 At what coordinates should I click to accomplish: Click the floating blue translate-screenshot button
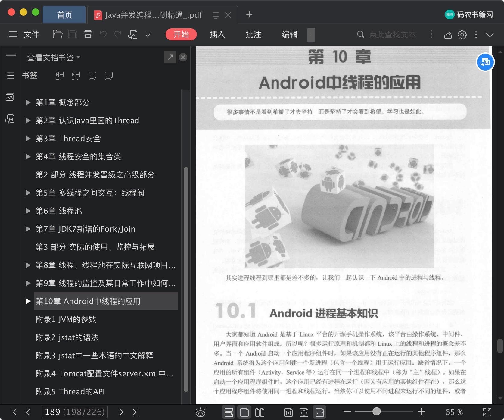485,62
